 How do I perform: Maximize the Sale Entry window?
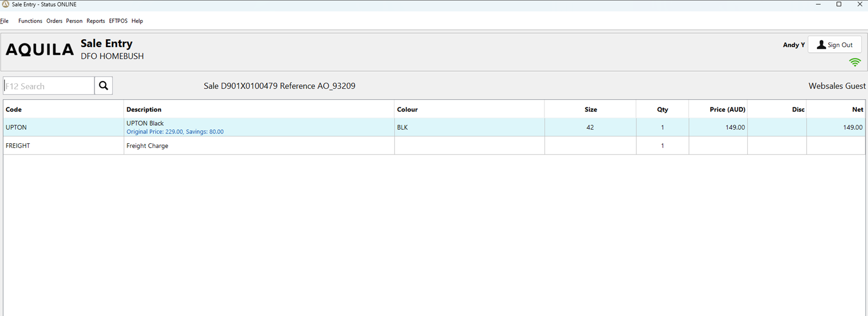pyautogui.click(x=839, y=5)
